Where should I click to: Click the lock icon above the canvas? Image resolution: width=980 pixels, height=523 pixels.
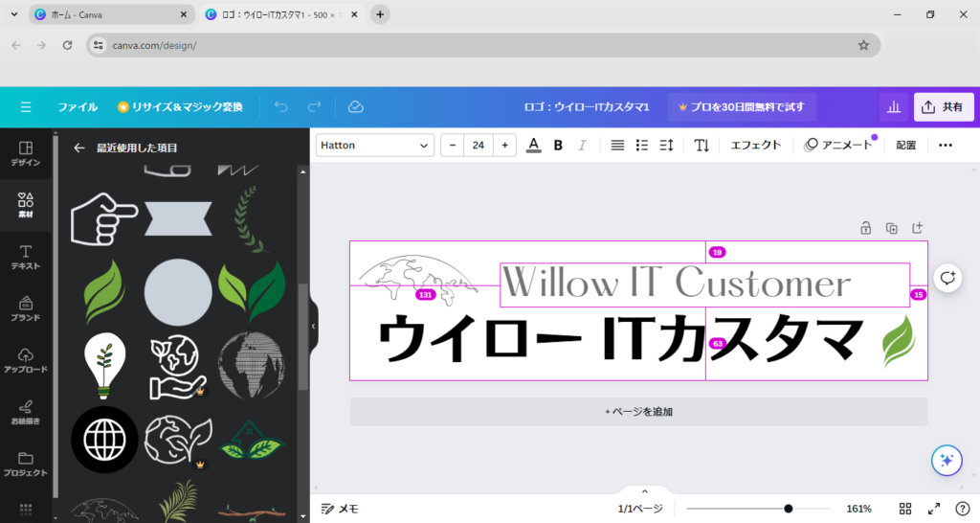(865, 228)
